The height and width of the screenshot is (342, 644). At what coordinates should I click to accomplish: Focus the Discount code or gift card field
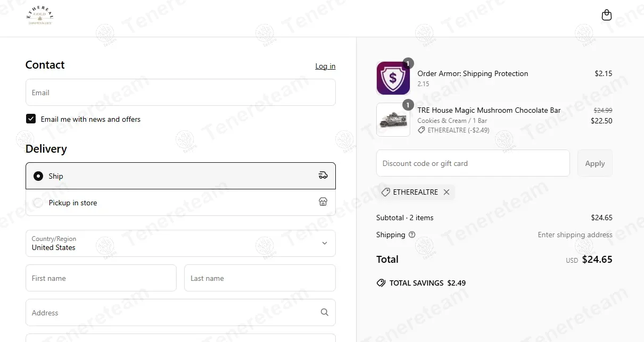tap(473, 163)
